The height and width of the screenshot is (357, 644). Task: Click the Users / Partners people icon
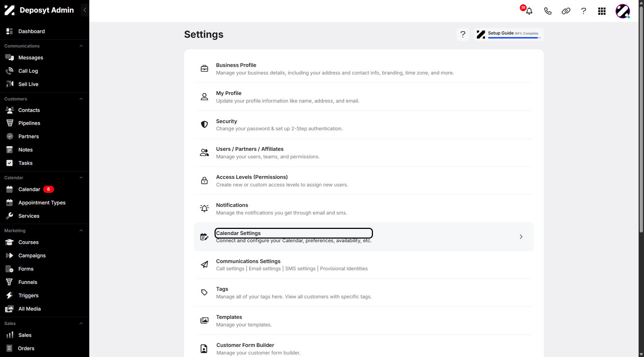(204, 153)
